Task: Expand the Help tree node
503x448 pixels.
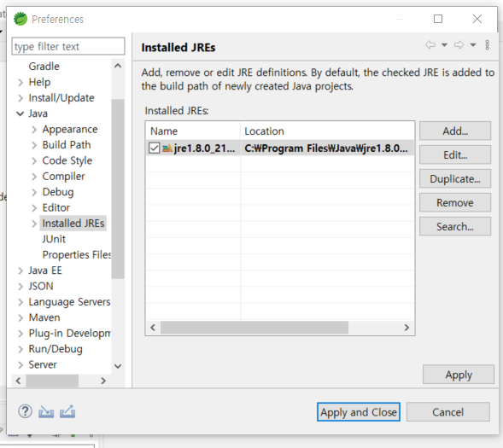Action: [x=20, y=83]
